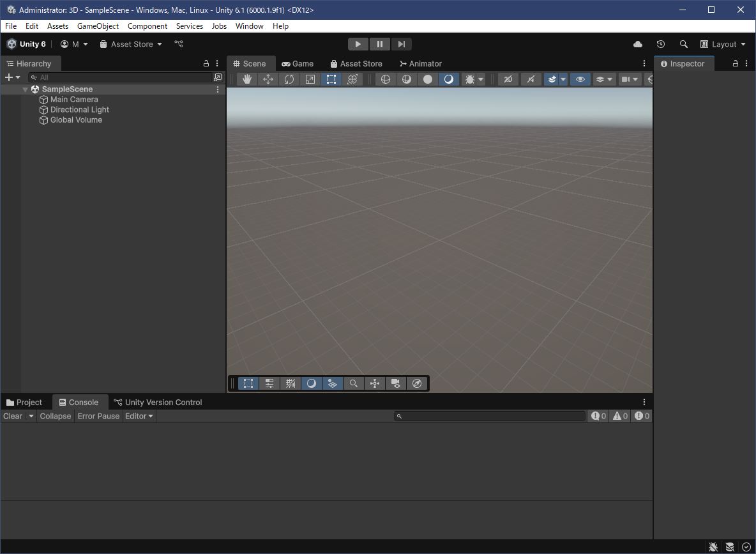Image resolution: width=756 pixels, height=554 pixels.
Task: Switch Scene view to Wireframe draw mode
Action: pyautogui.click(x=385, y=79)
